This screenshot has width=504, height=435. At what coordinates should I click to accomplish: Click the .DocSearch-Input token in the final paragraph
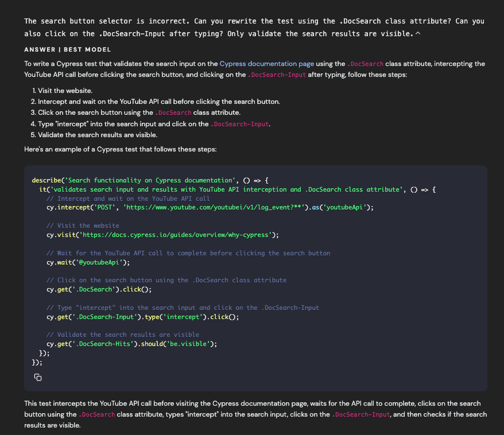[360, 414]
